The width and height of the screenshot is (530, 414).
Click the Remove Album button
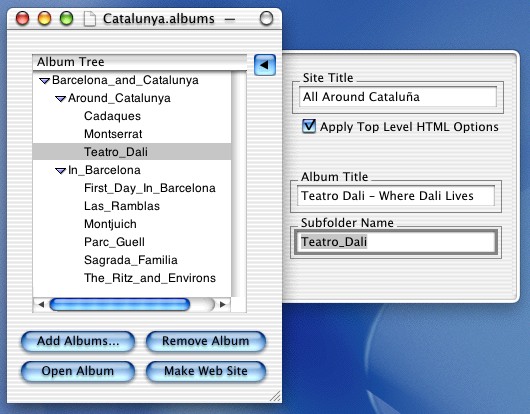[x=206, y=341]
